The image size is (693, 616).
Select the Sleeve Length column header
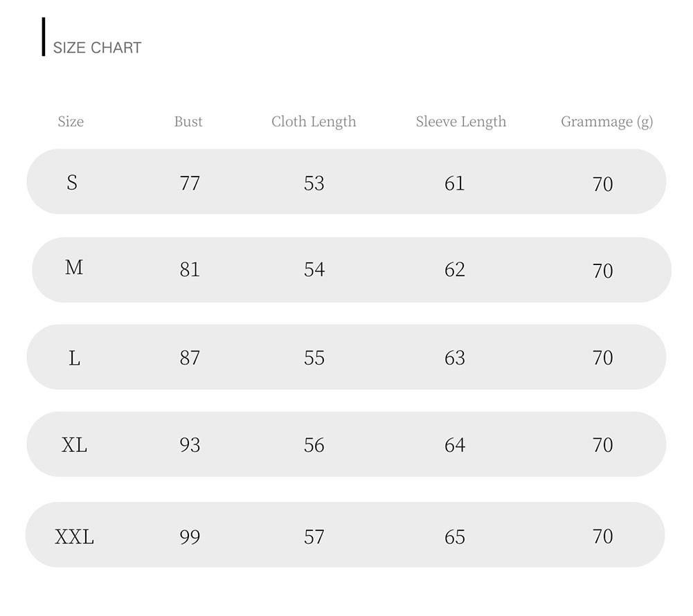click(x=461, y=122)
